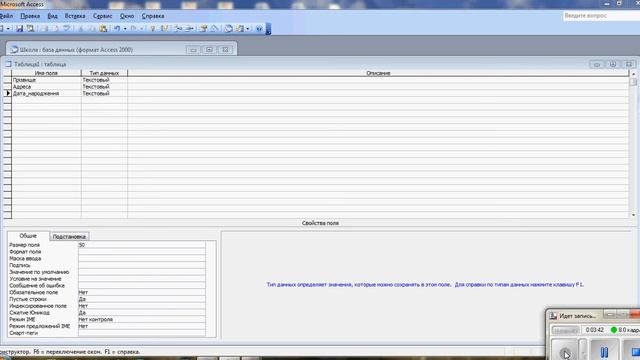Expand the New Object dropdown arrow
Screen dimensions: 640x360
pos(247,29)
